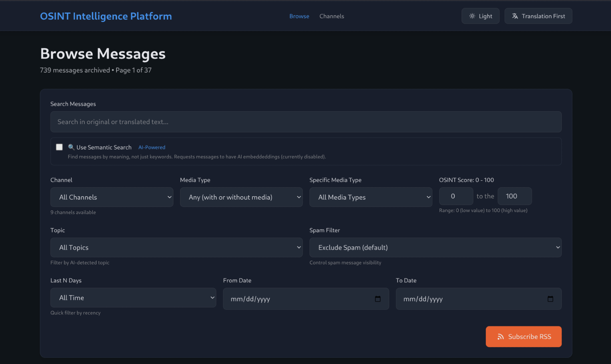This screenshot has height=364, width=611.
Task: Open the All Time recency dropdown
Action: point(133,298)
